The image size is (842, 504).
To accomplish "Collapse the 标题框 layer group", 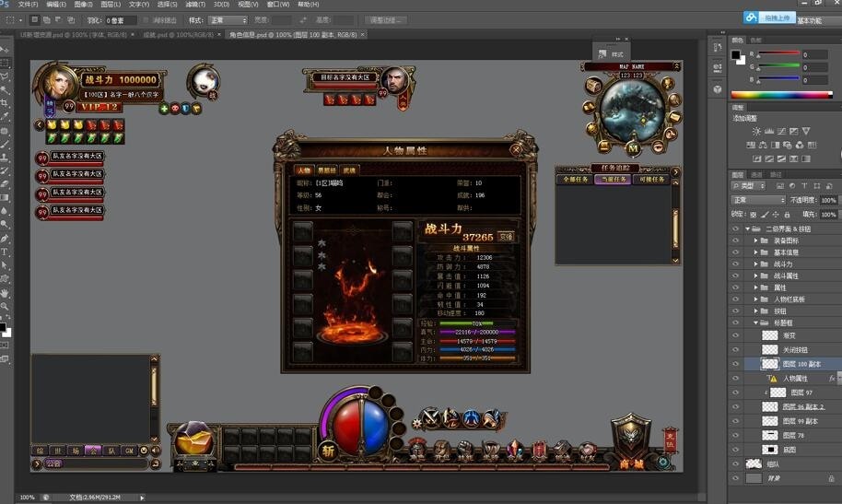I will (755, 322).
